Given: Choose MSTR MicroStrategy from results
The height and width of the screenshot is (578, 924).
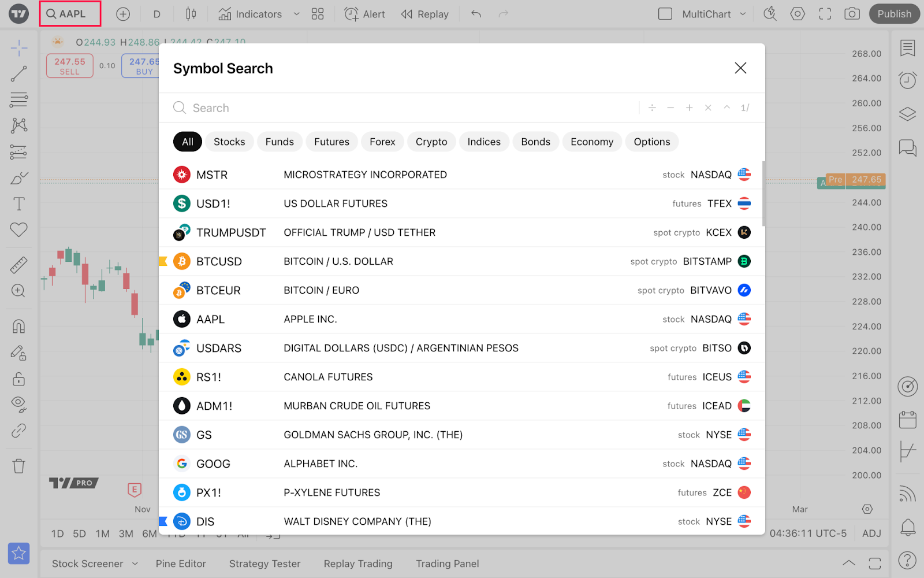Looking at the screenshot, I should 461,175.
